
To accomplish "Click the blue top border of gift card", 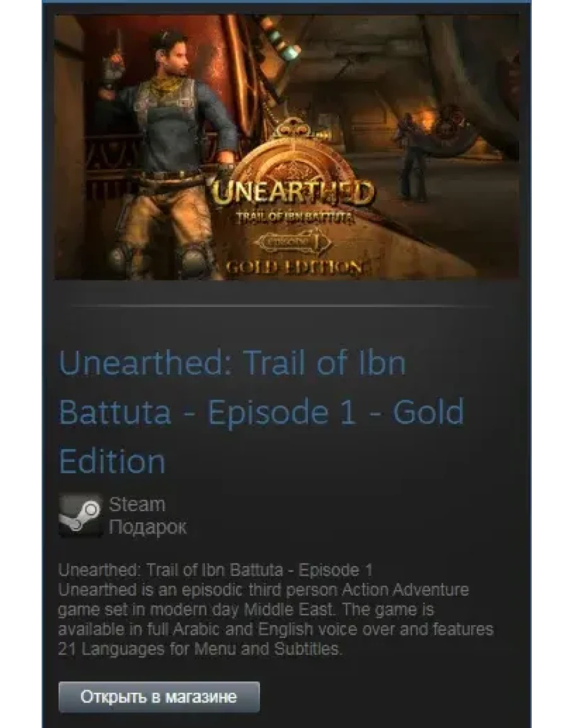I will pyautogui.click(x=287, y=1).
